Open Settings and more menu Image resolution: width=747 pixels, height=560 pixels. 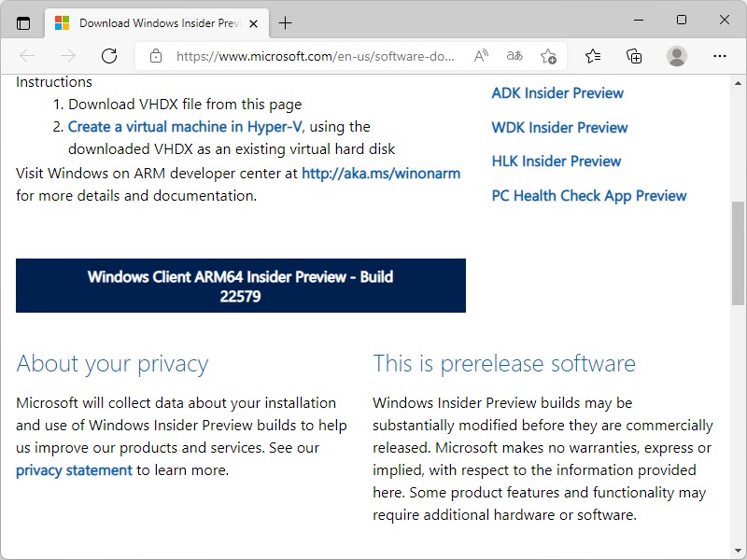tap(720, 56)
